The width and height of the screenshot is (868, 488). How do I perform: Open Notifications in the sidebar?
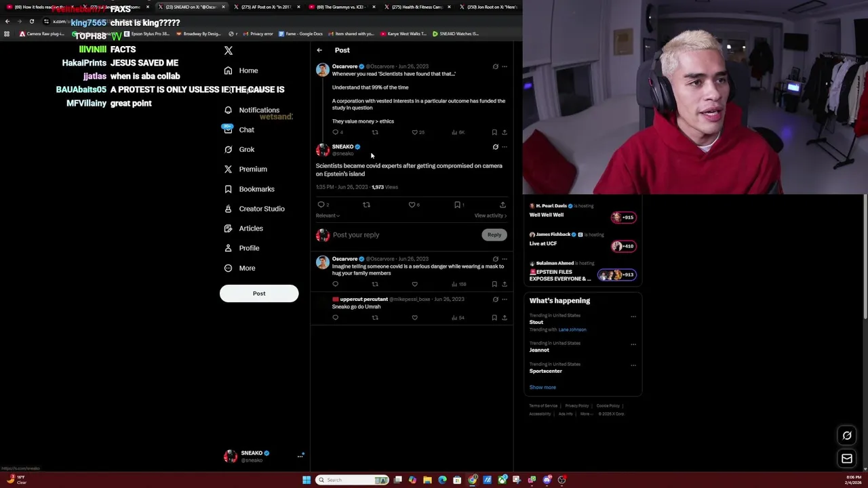252,110
